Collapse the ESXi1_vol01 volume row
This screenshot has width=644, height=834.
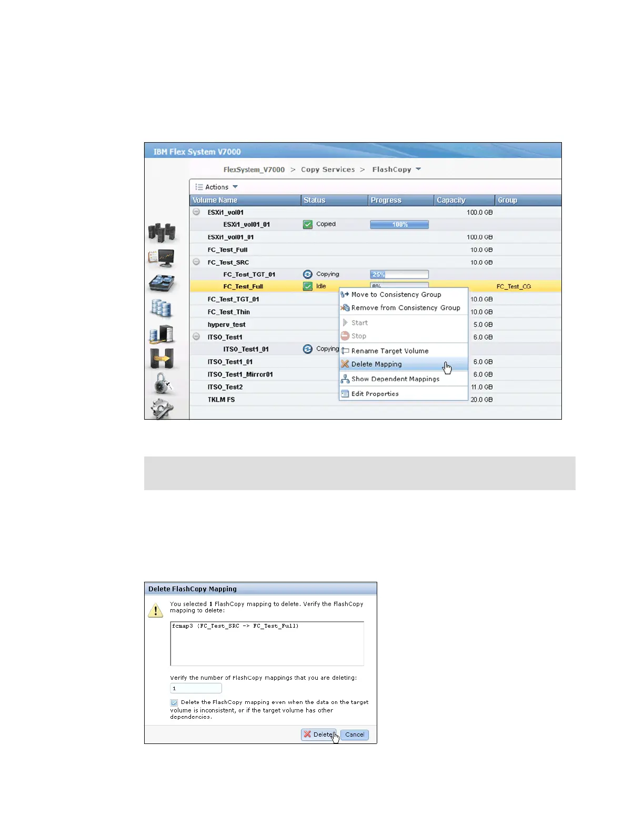[196, 212]
